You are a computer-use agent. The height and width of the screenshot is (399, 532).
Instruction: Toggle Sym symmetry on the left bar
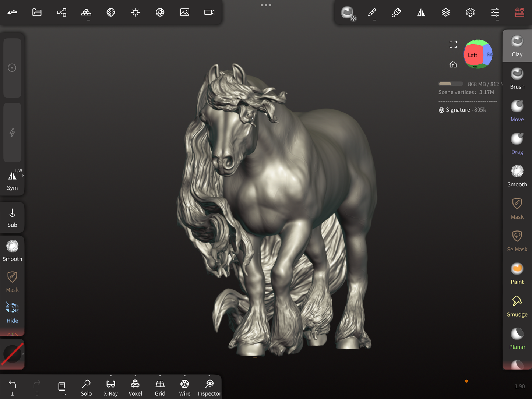tap(12, 180)
